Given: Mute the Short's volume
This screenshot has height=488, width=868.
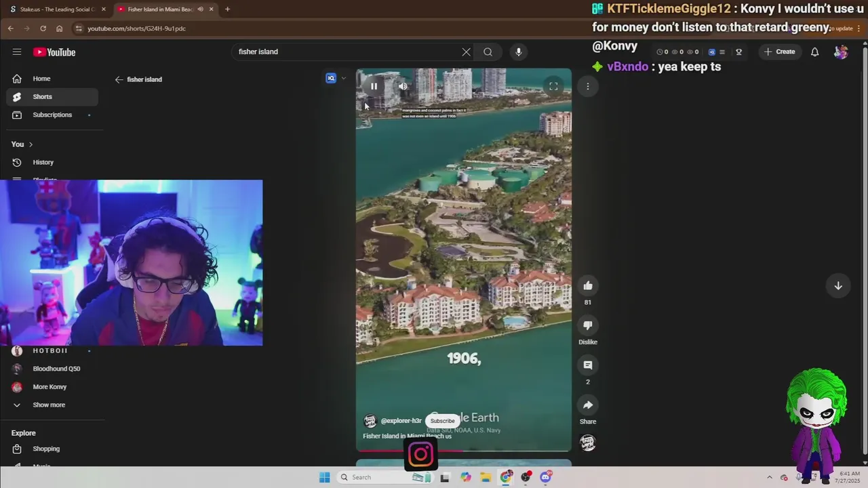Looking at the screenshot, I should coord(403,86).
